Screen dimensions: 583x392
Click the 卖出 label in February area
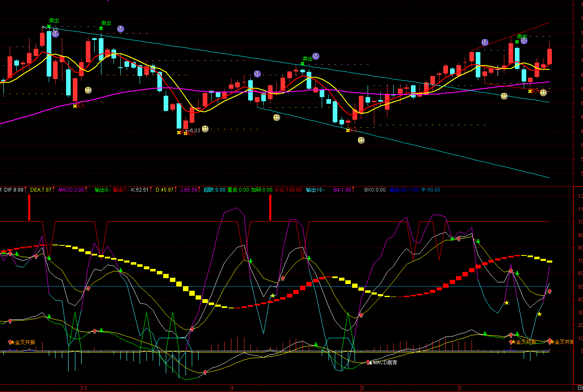point(307,59)
